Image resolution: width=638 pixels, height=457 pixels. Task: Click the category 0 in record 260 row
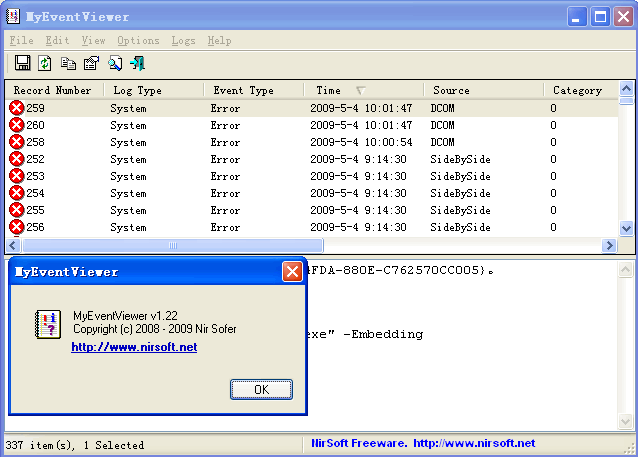(553, 125)
